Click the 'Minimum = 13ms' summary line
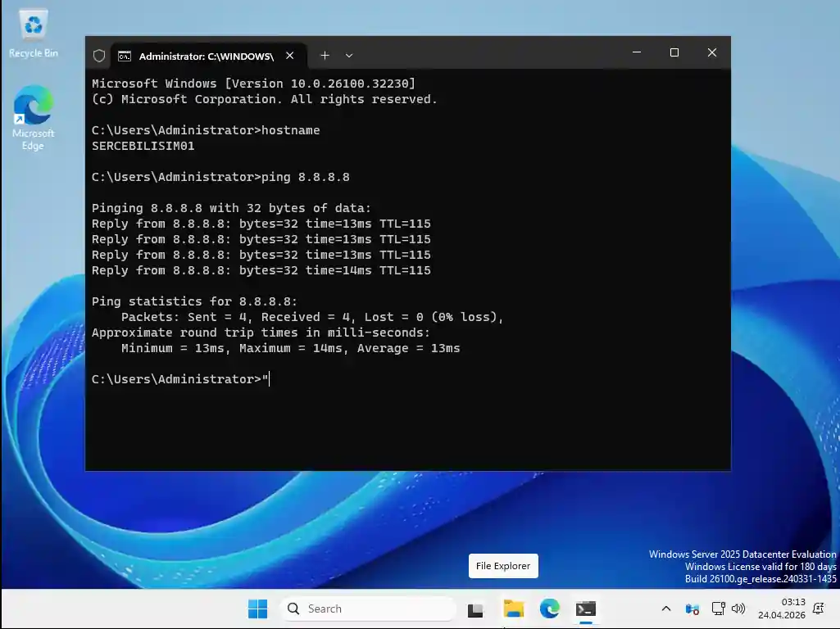Image resolution: width=840 pixels, height=629 pixels. (x=290, y=348)
